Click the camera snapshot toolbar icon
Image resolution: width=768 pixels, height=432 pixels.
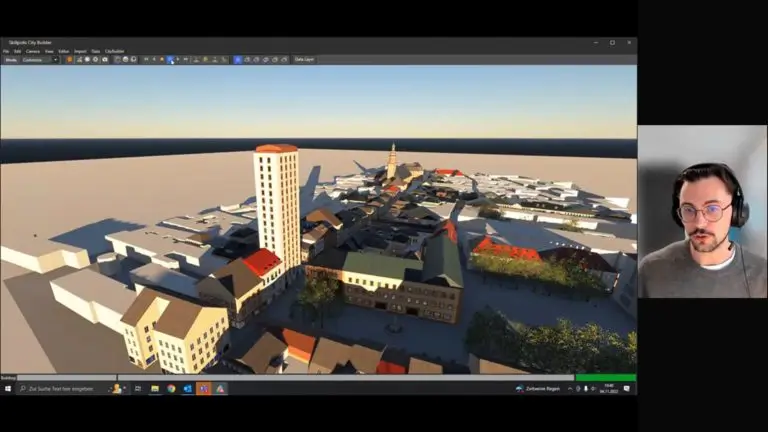105,60
